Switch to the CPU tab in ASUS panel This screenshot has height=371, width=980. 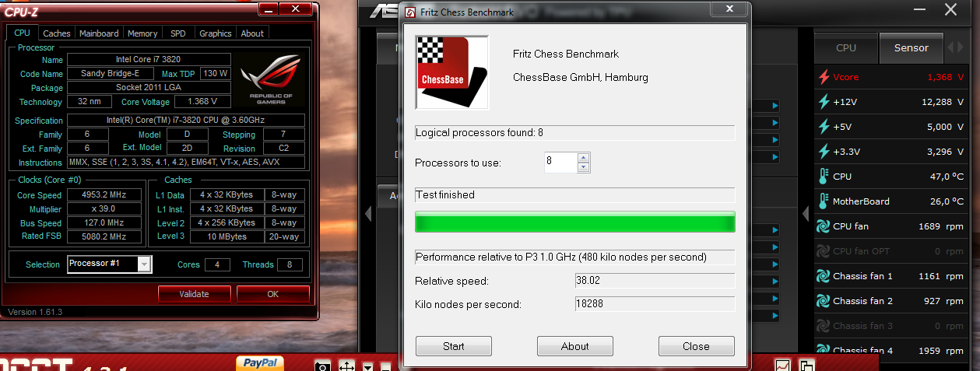point(846,47)
